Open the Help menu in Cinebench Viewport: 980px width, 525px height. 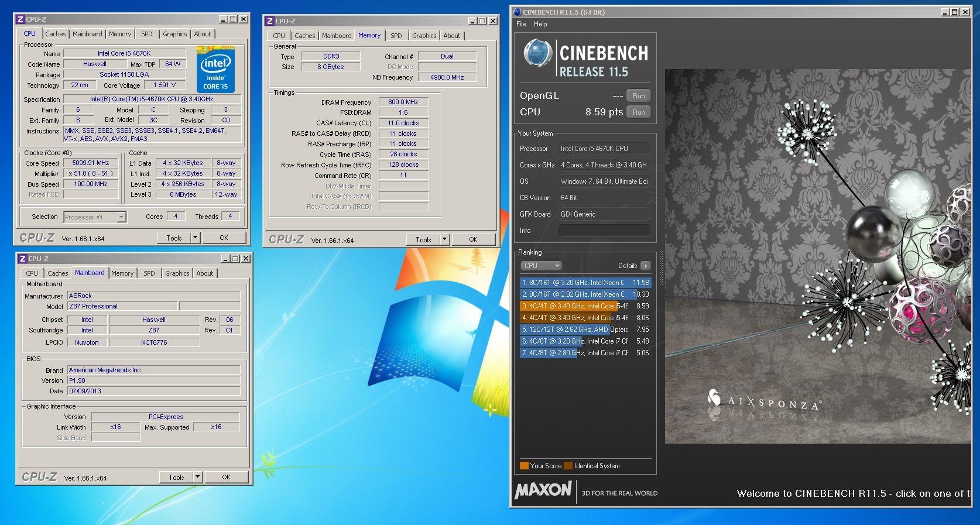click(x=540, y=24)
